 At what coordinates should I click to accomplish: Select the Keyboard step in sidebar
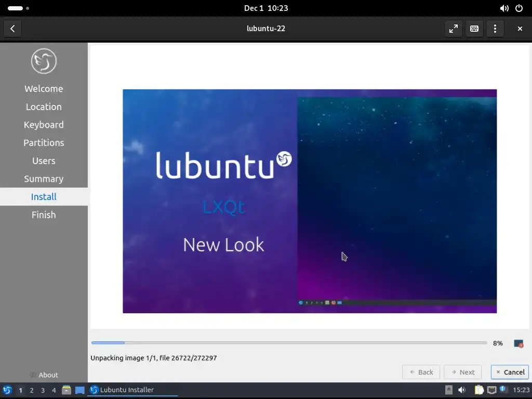44,125
